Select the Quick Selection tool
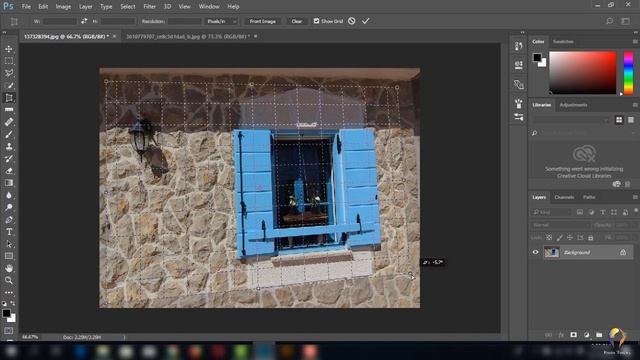Viewport: 640px width, 360px height. [9, 85]
